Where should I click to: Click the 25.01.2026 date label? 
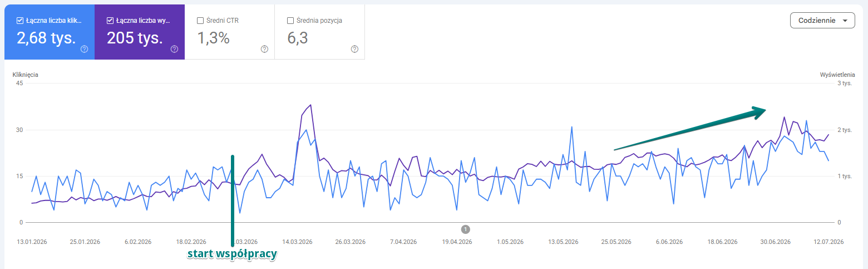coord(86,242)
